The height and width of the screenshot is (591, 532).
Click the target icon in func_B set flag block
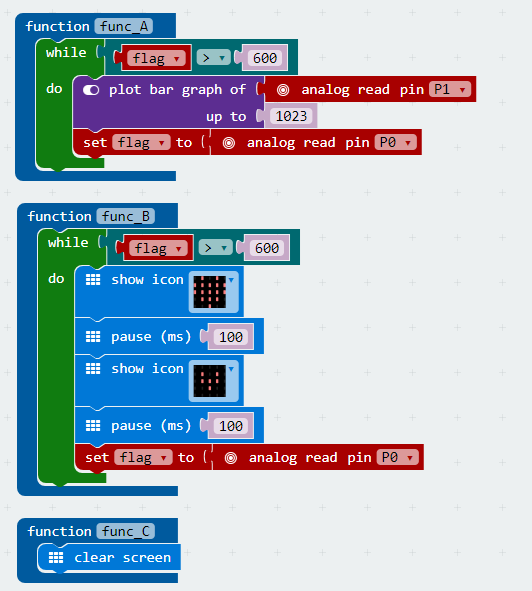[x=230, y=458]
